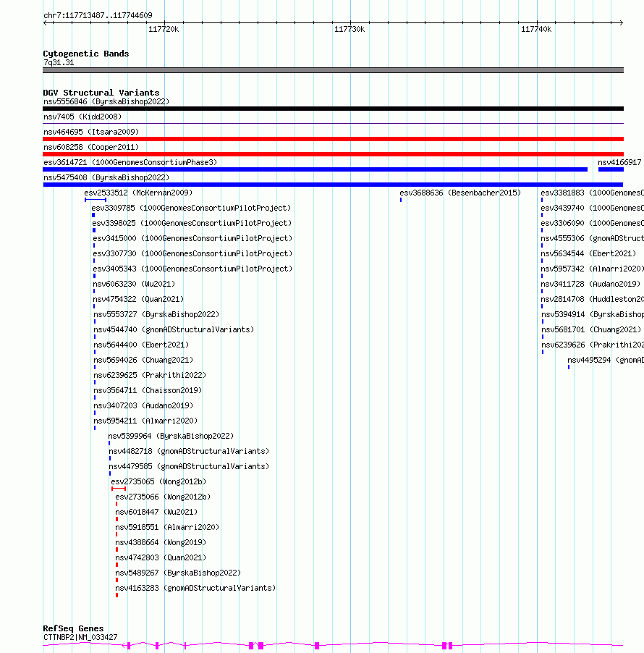Open nsv5957342 (Almarri2020) variant
This screenshot has width=644, height=653.
[x=592, y=269]
